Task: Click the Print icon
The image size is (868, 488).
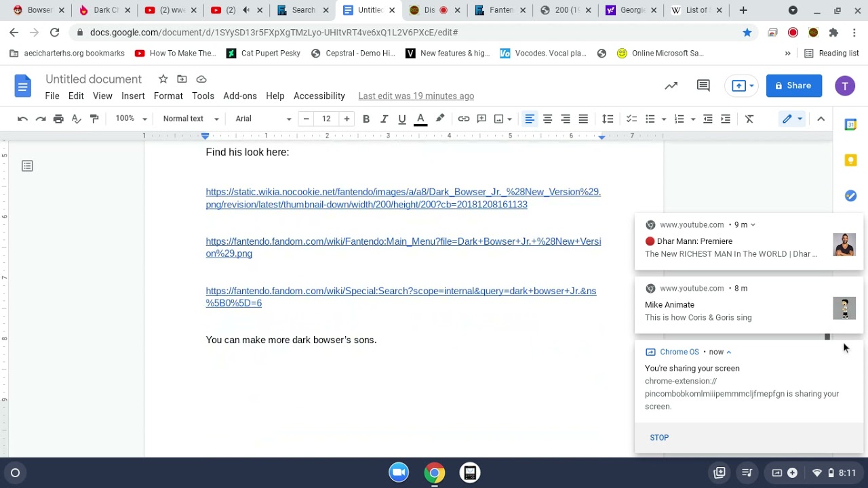Action: point(58,119)
